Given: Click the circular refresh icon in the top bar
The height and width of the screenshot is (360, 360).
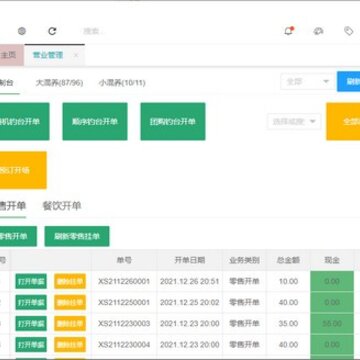Looking at the screenshot, I should point(52,31).
